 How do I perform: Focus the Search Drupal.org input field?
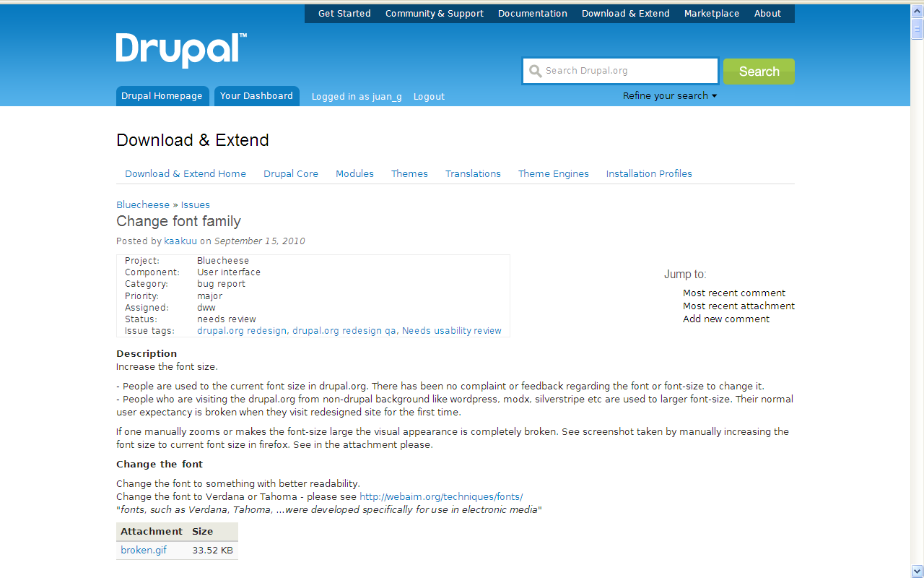(620, 71)
